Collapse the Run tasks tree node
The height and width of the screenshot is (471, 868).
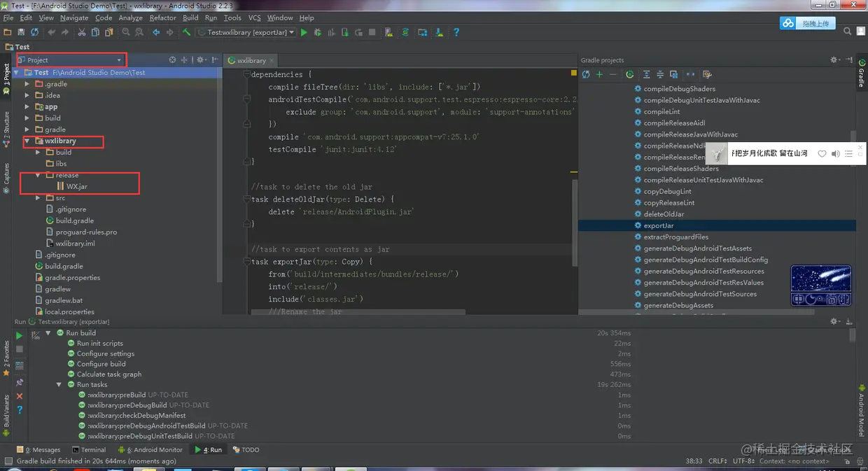[59, 384]
